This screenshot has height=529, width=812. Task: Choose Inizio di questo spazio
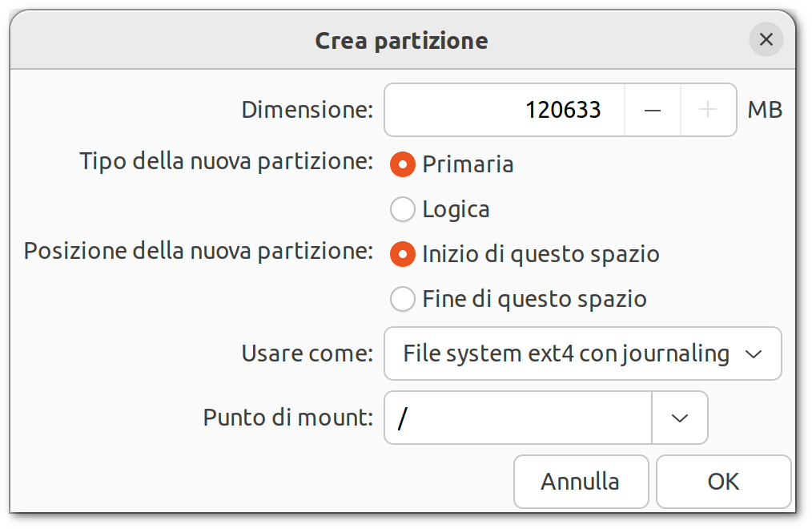point(402,254)
